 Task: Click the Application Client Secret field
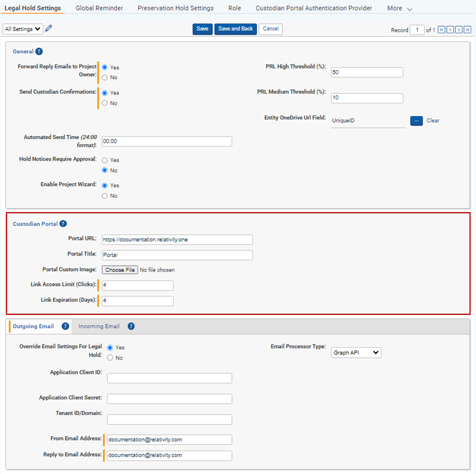(170, 398)
